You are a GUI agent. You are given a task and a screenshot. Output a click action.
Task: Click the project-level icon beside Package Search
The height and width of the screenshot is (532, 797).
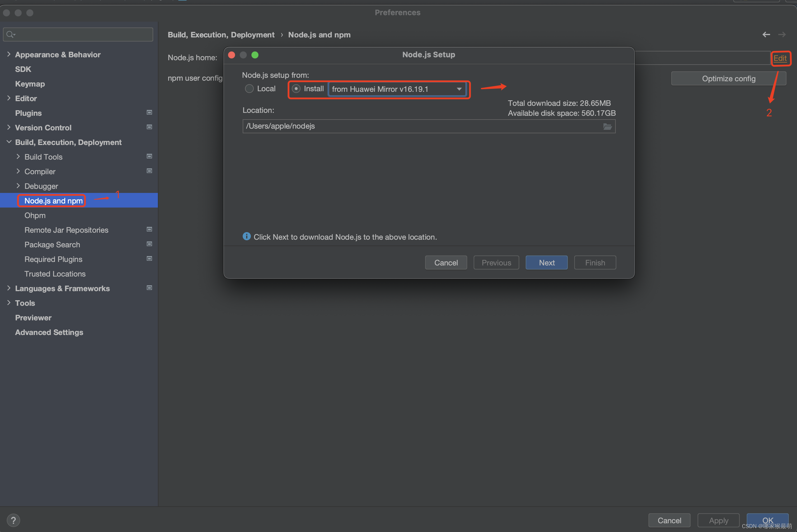(149, 244)
